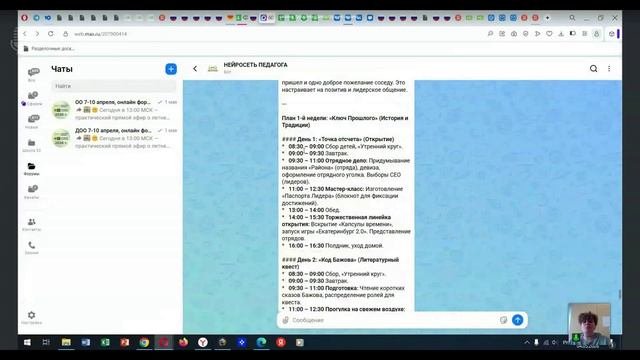Open Task View on the taskbar
This screenshot has height=360, width=640.
coord(46,342)
